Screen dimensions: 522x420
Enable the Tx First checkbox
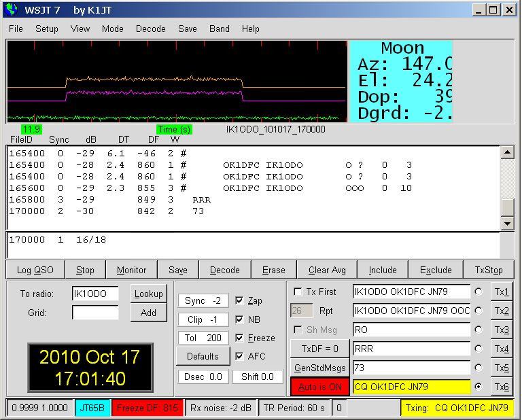(298, 292)
